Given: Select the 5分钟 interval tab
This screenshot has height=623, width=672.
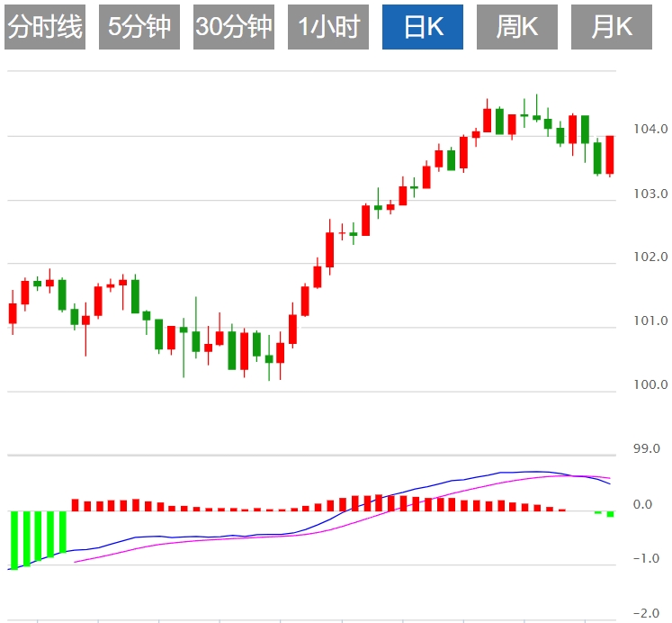Looking at the screenshot, I should click(139, 28).
